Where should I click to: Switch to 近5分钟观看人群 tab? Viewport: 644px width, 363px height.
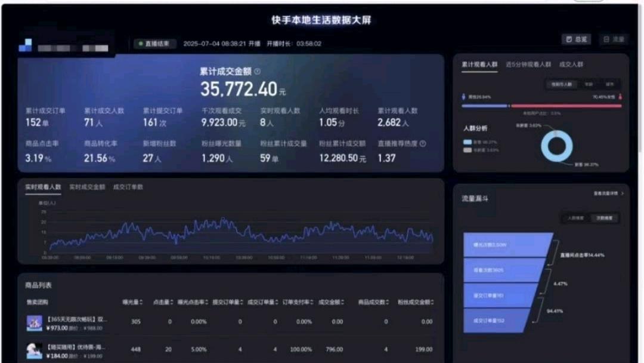528,64
